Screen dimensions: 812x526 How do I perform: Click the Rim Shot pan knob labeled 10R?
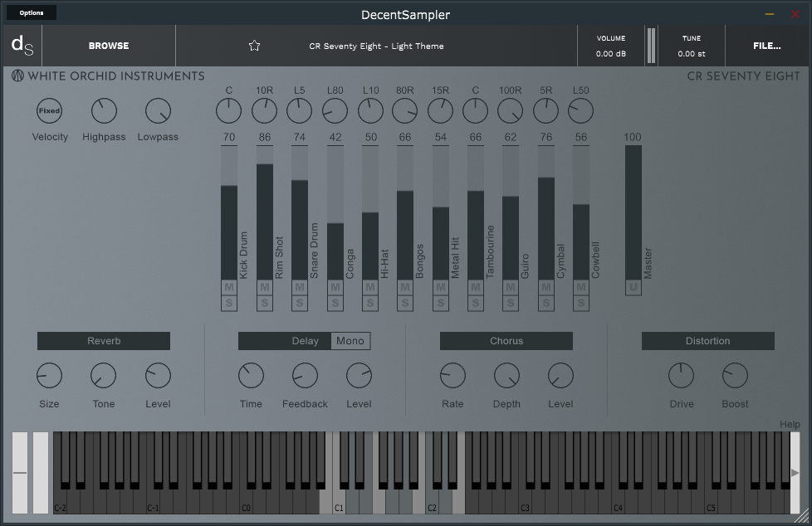264,111
